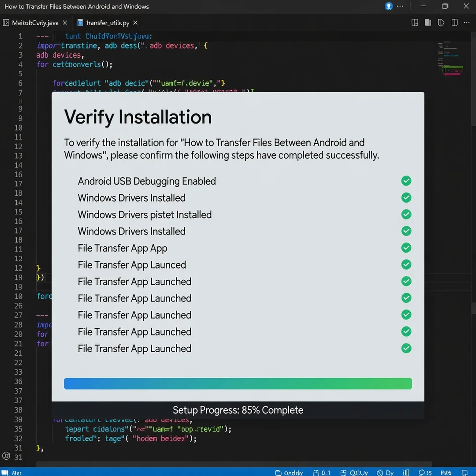Click the "File Transfer App App" row text
476x476 pixels.
pyautogui.click(x=123, y=248)
